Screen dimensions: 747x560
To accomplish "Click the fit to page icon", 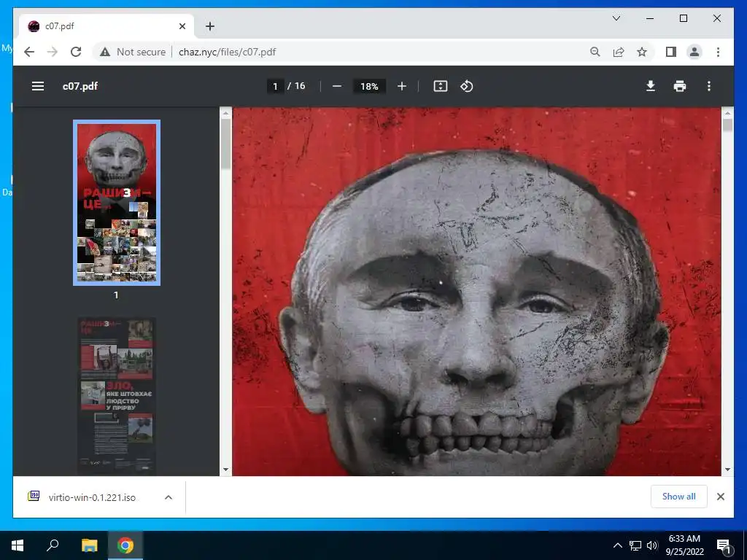I will (x=440, y=86).
